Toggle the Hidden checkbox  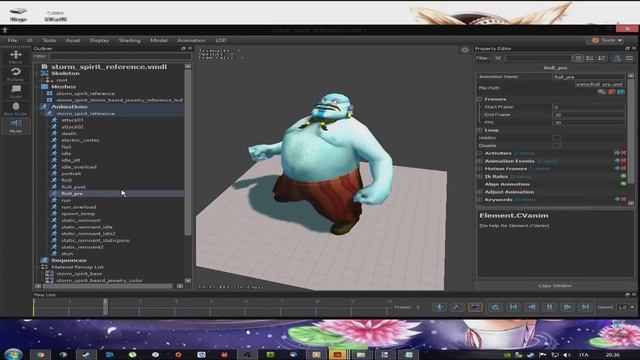tap(556, 138)
